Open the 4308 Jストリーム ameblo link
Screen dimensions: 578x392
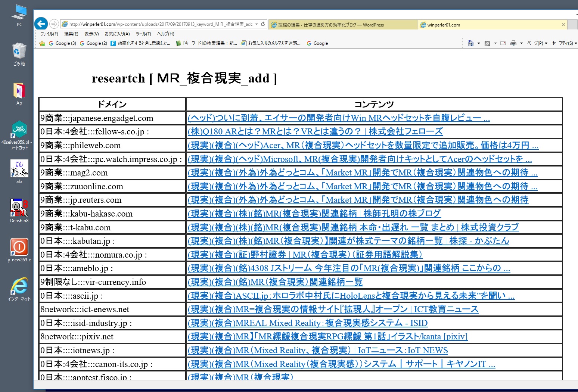(349, 268)
